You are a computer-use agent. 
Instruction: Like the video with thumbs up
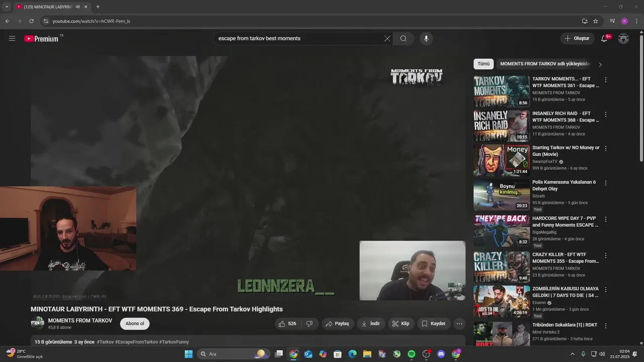click(288, 324)
